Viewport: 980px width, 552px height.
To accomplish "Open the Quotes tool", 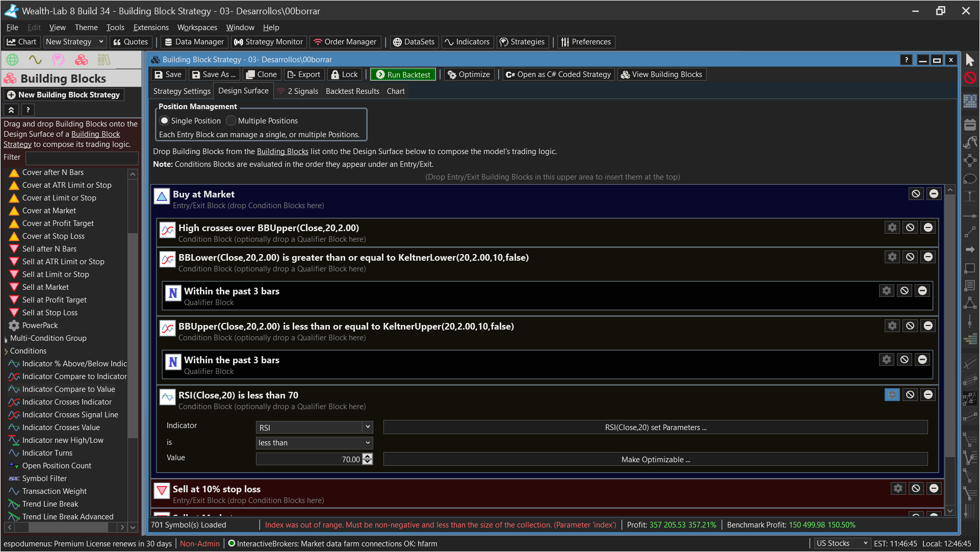I will pyautogui.click(x=131, y=42).
